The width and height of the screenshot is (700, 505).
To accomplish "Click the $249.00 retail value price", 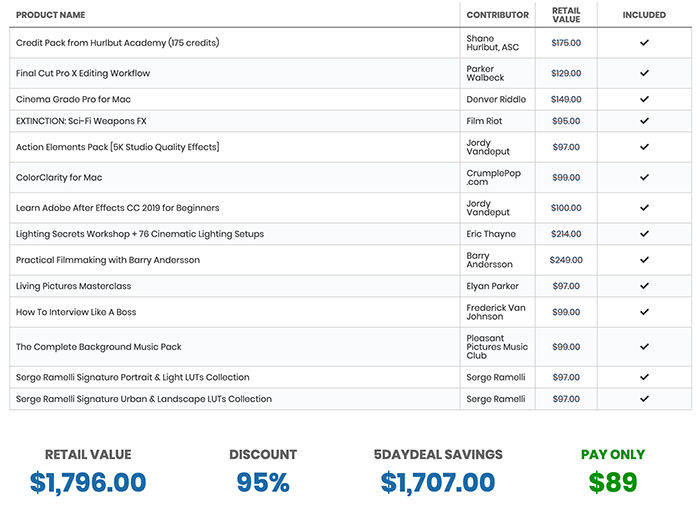I will point(565,260).
